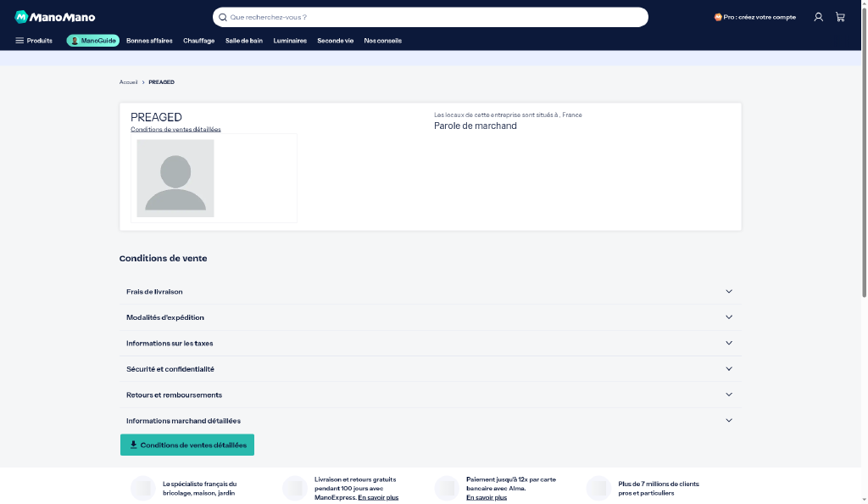Visit the Nos conseils section
This screenshot has height=504, width=868.
pyautogui.click(x=382, y=41)
